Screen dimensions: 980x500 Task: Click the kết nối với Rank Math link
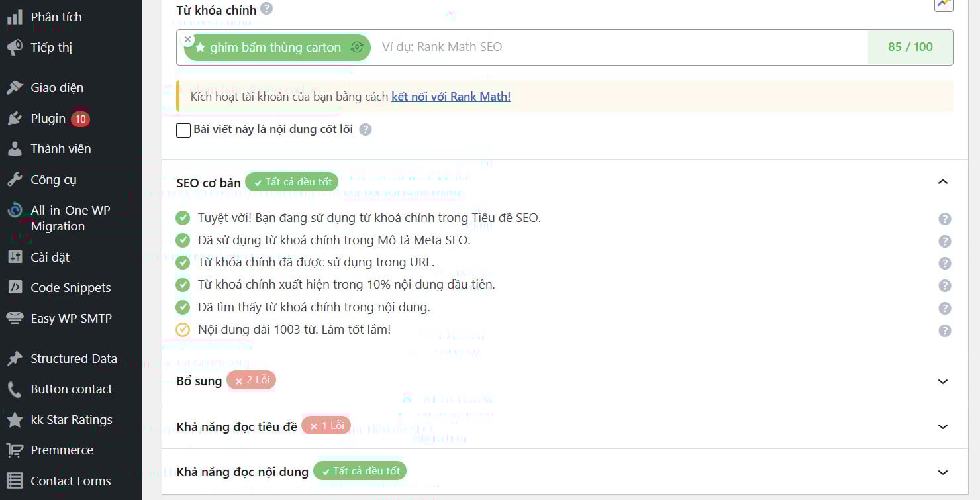pyautogui.click(x=451, y=96)
